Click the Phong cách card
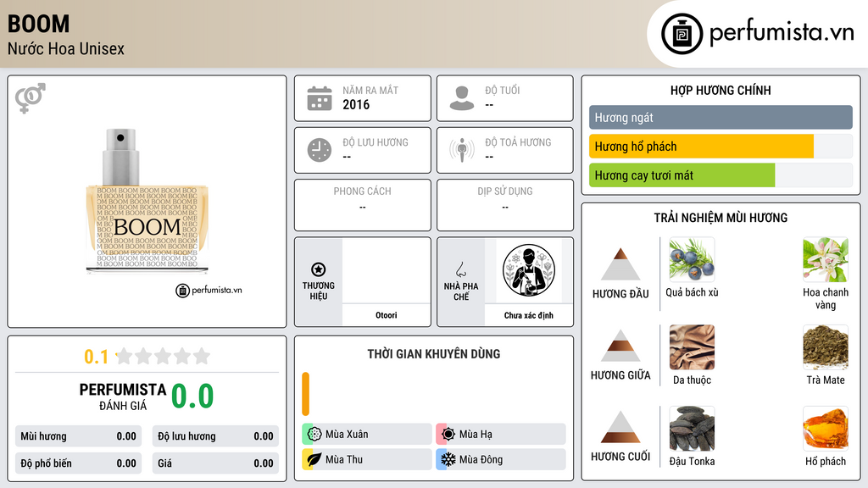The width and height of the screenshot is (868, 488). point(363,205)
